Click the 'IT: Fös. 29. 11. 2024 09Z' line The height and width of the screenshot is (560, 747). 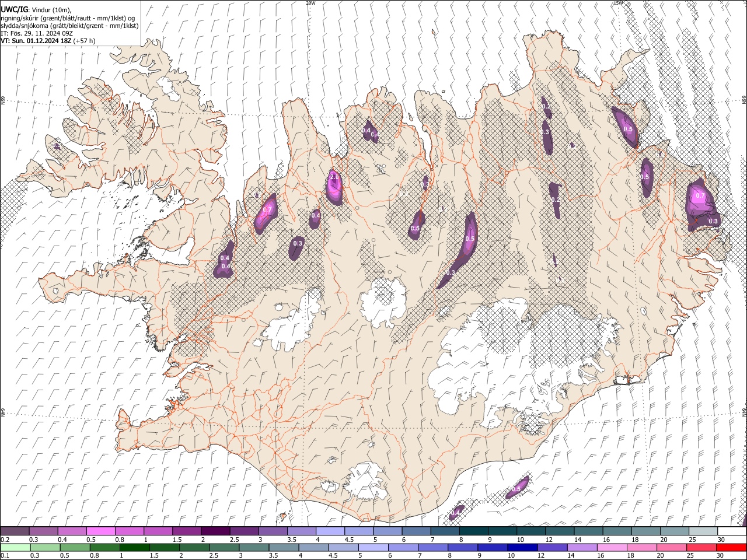[x=37, y=33]
